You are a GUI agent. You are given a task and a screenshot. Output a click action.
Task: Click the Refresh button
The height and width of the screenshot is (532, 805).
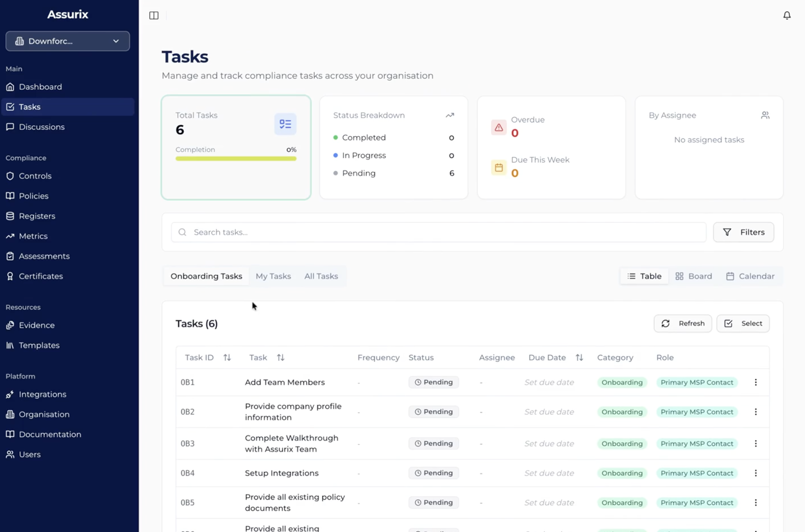682,324
